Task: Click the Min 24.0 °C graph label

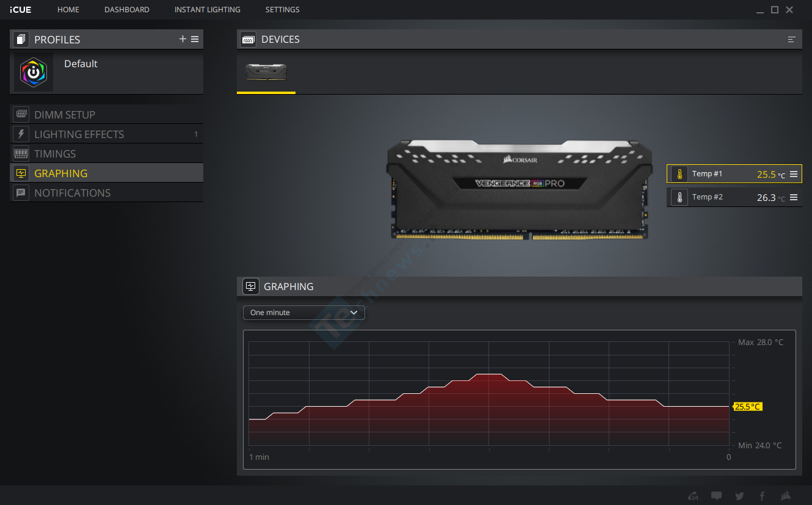Action: [x=760, y=446]
